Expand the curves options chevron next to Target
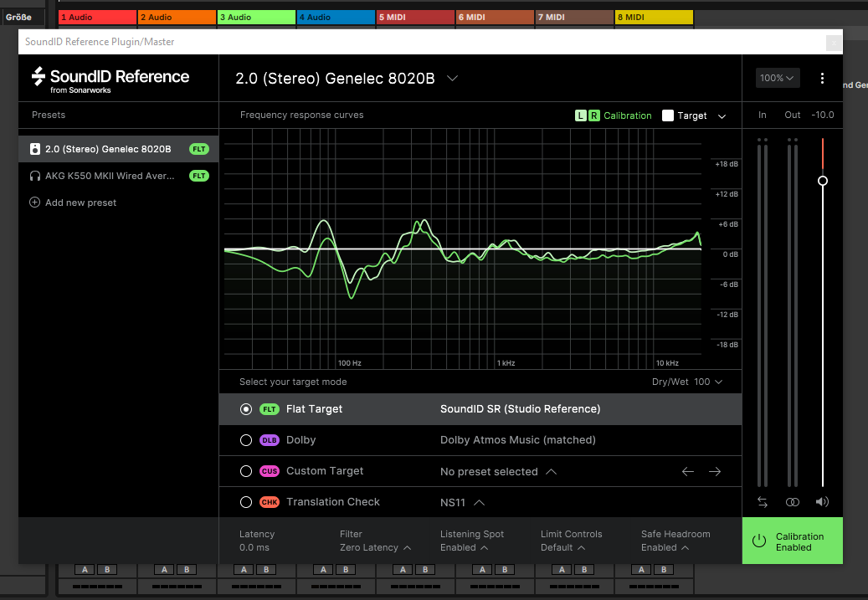Image resolution: width=868 pixels, height=600 pixels. tap(722, 116)
